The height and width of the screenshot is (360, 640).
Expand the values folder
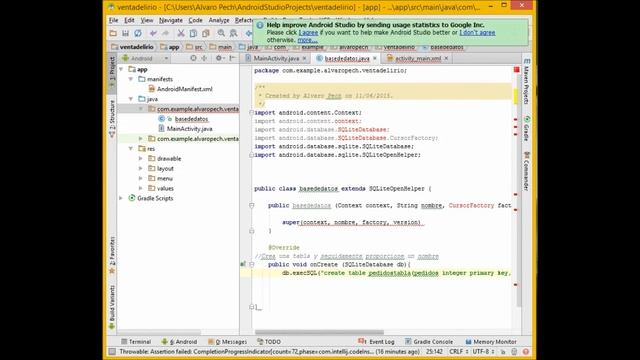(x=141, y=188)
